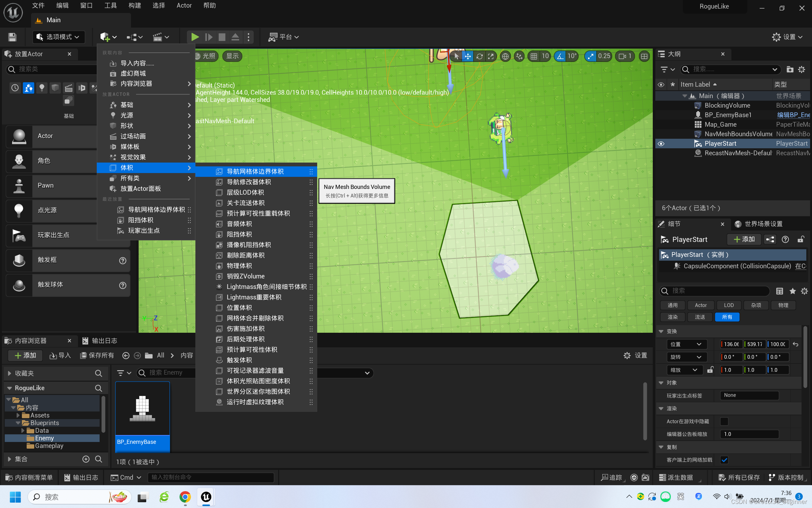Select the rotate tool in viewport
This screenshot has width=812, height=508.
point(479,56)
